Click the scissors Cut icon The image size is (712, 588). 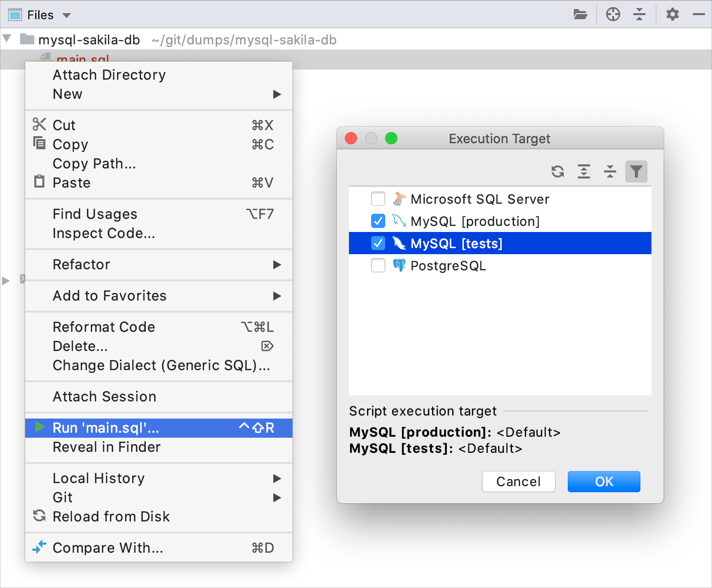pos(39,124)
